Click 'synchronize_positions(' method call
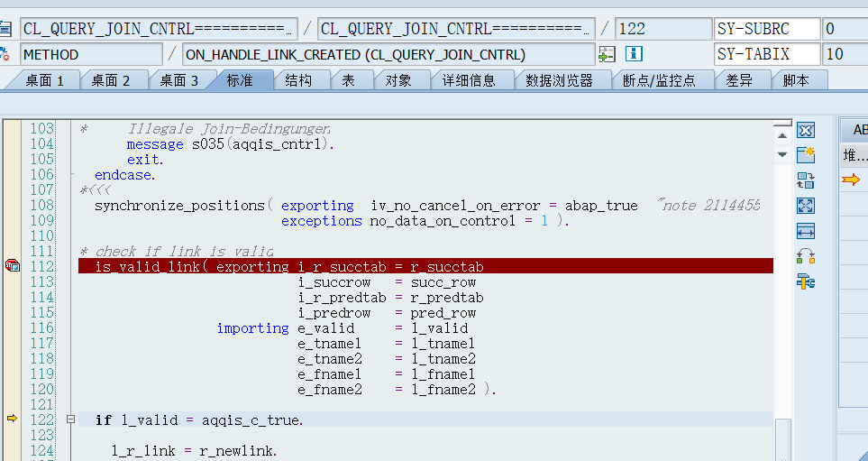 (x=184, y=206)
